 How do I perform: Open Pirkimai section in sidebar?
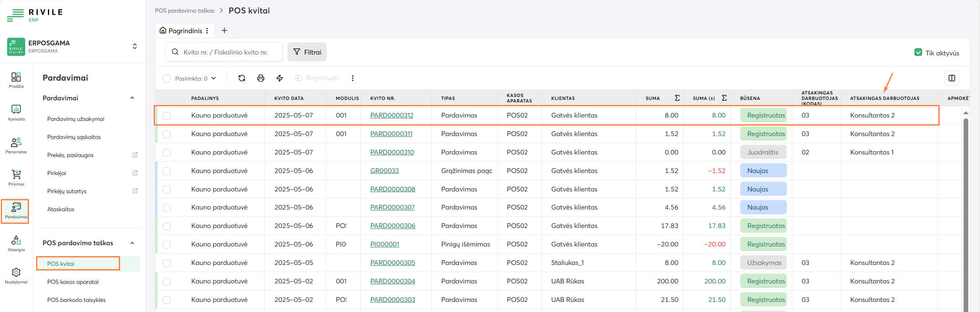[x=16, y=178]
